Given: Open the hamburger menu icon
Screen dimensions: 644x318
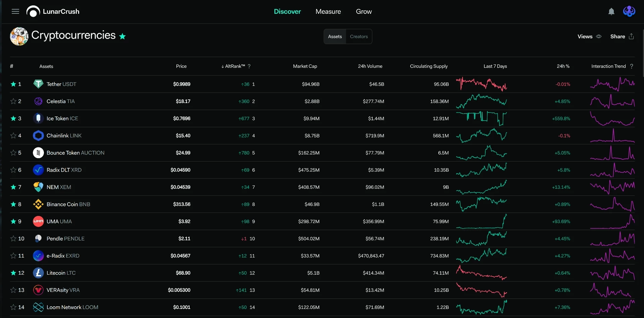Looking at the screenshot, I should click(x=15, y=11).
